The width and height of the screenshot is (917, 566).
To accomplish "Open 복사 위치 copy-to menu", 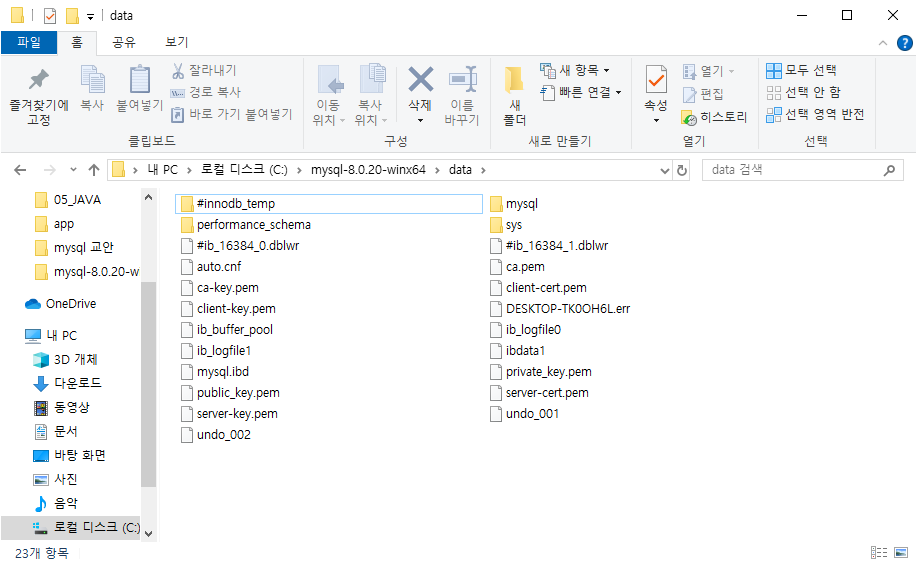I will point(371,96).
